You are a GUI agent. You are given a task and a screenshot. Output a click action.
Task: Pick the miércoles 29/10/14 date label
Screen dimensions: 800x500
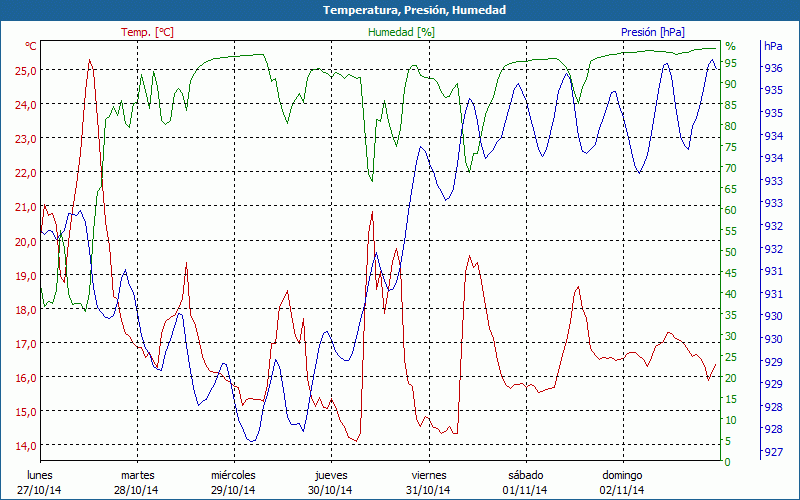(x=234, y=482)
